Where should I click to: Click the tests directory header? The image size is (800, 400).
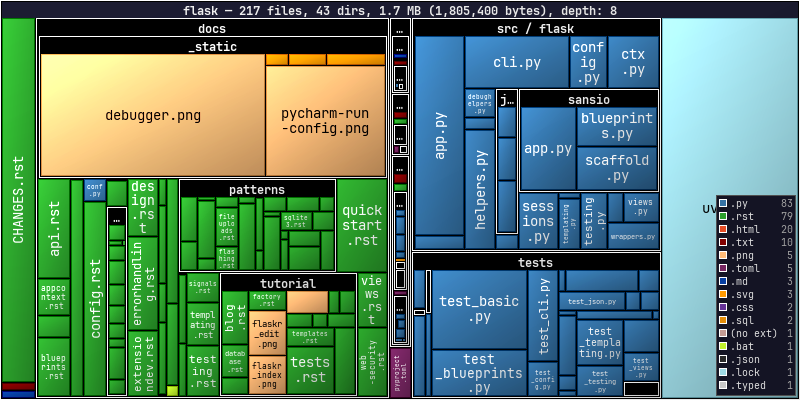536,262
